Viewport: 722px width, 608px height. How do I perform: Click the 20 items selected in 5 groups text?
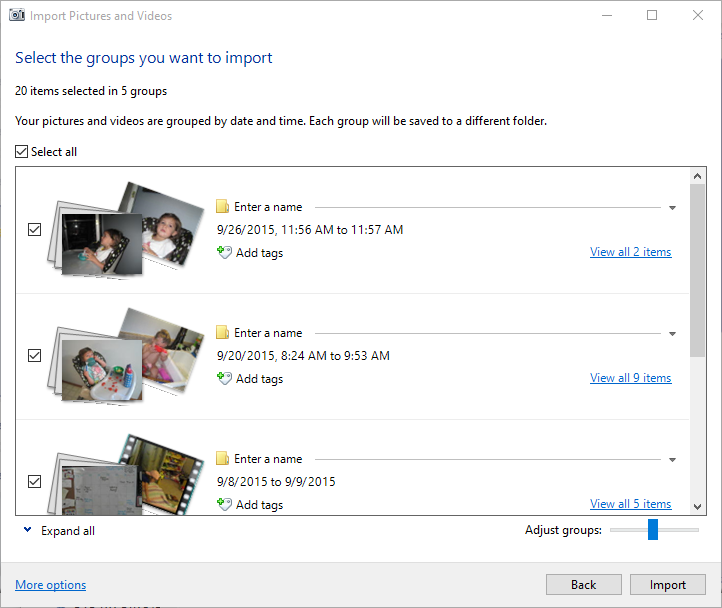tap(91, 91)
